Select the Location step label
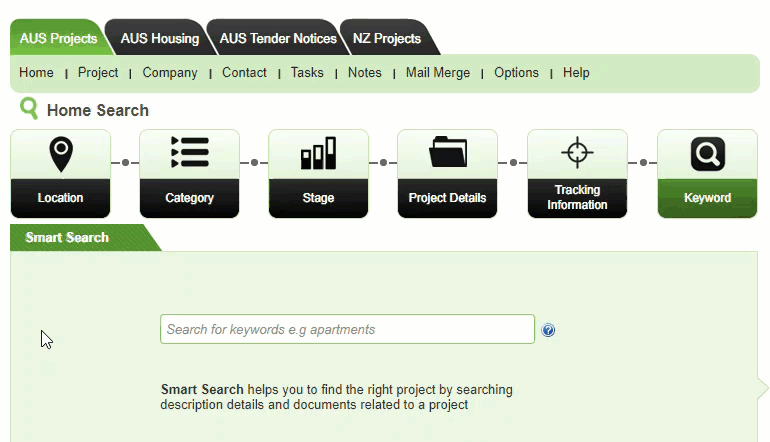The image size is (770, 442). point(60,198)
